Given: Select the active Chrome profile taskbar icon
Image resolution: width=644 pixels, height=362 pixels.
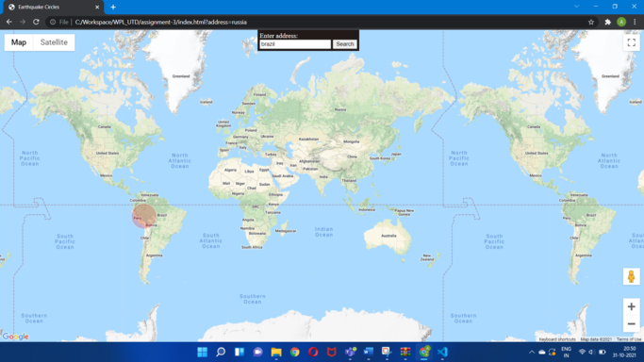Looking at the screenshot, I should tap(424, 352).
